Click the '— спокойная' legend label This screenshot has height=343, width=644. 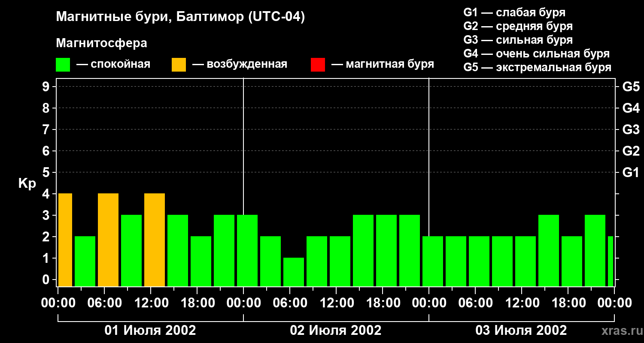coord(113,64)
